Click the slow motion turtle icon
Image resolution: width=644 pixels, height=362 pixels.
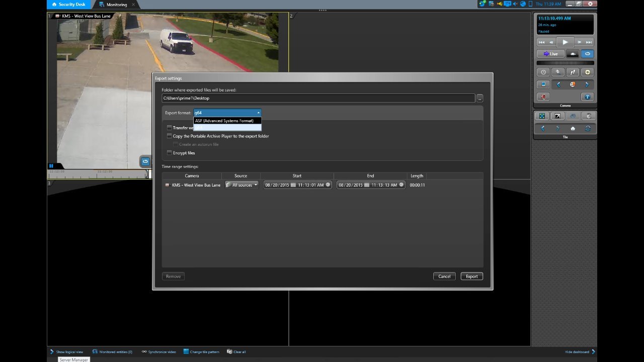click(x=572, y=54)
